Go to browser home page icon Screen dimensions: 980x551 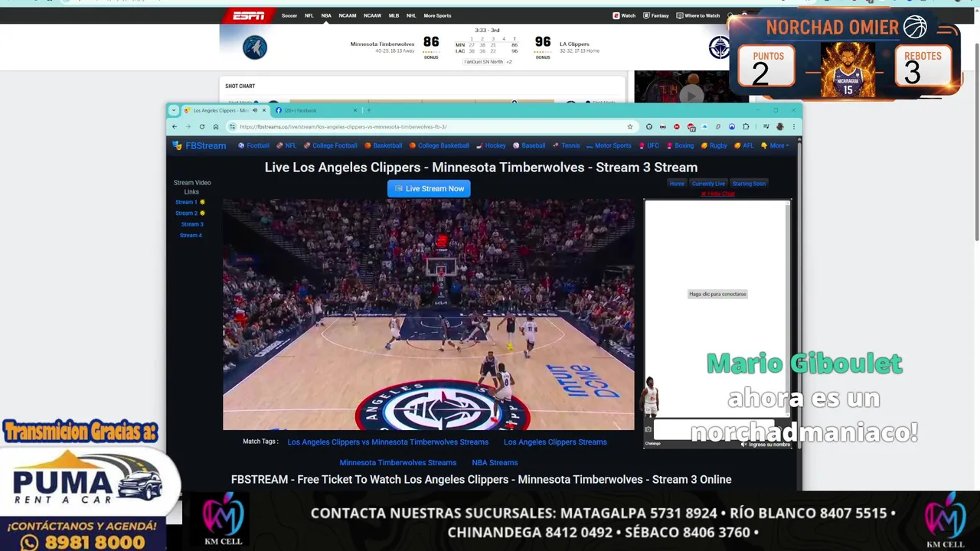click(216, 126)
